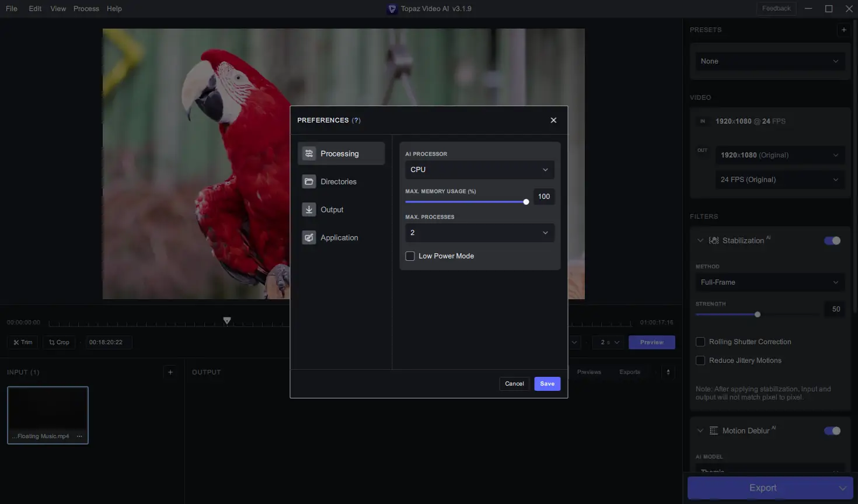The width and height of the screenshot is (858, 504).
Task: Open the Export options dropdown arrow
Action: pos(843,488)
